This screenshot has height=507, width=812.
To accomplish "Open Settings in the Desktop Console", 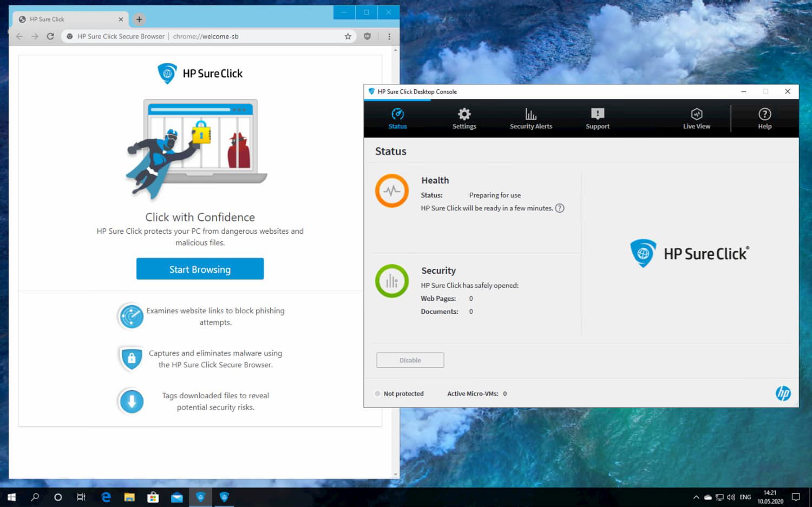I will coord(464,118).
